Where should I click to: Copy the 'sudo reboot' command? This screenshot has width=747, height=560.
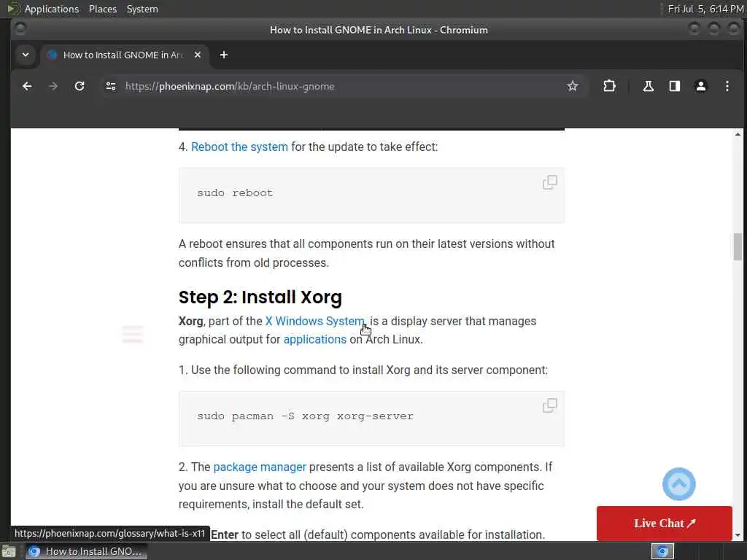[x=550, y=182]
